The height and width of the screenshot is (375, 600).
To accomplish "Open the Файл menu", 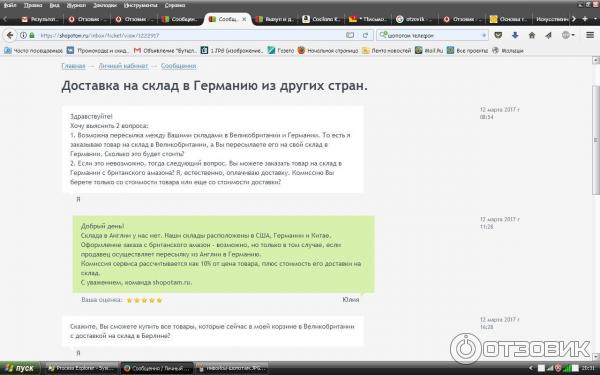I will tap(10, 5).
